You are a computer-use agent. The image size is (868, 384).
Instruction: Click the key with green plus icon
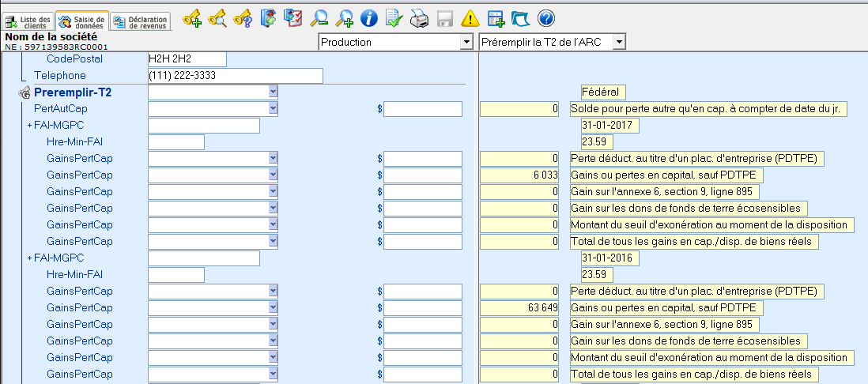coord(192,18)
